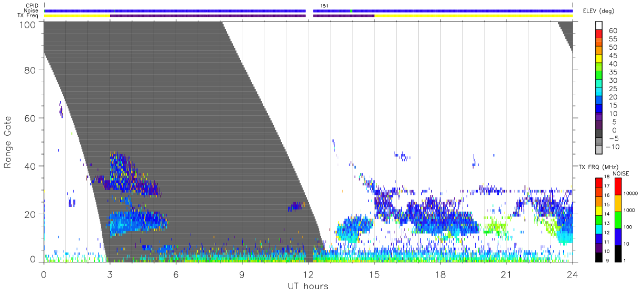Click ELEV colorbar tick label 25
Screen dimensions: 644x297
pyautogui.click(x=613, y=89)
